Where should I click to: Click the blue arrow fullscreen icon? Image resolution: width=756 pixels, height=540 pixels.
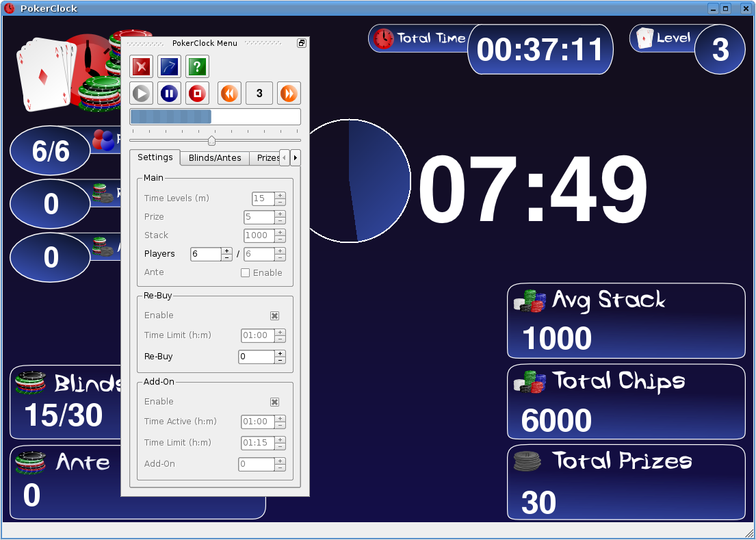click(169, 66)
